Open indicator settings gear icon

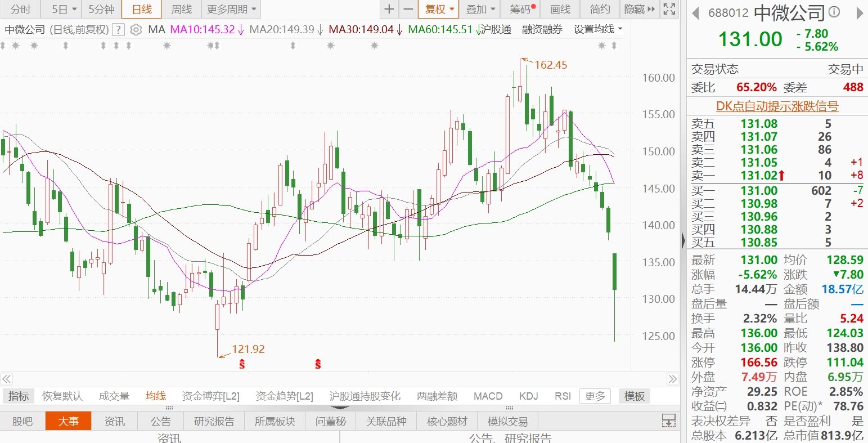136,30
